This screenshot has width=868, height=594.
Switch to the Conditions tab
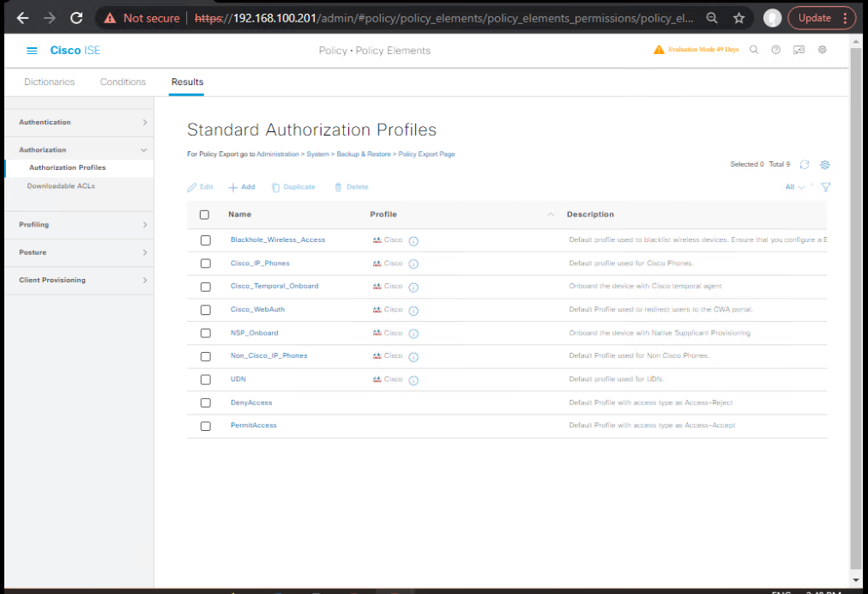(123, 82)
